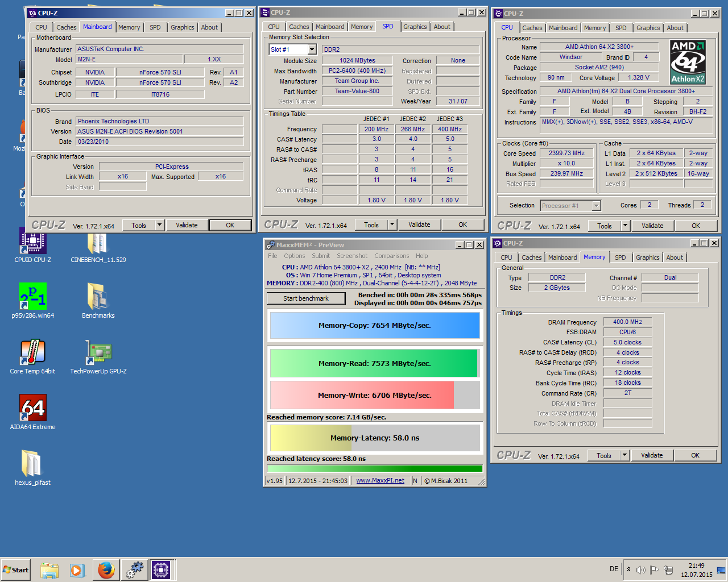Viewport: 728px width, 582px height.
Task: Expand Tools arrow in Mainboard CPU-Z window
Action: (159, 225)
